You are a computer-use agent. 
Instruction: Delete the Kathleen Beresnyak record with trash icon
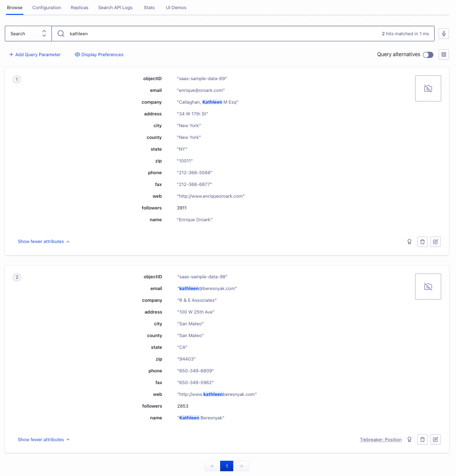coord(422,439)
